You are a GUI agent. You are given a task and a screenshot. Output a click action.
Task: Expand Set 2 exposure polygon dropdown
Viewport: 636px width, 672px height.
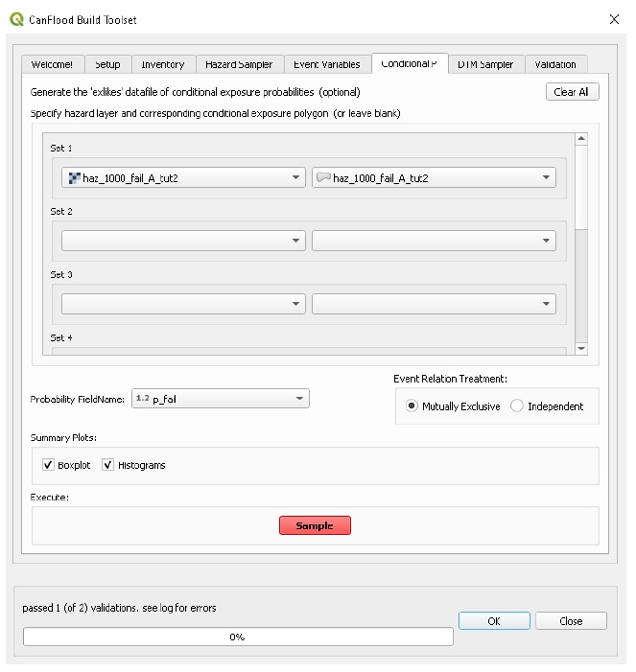point(434,241)
